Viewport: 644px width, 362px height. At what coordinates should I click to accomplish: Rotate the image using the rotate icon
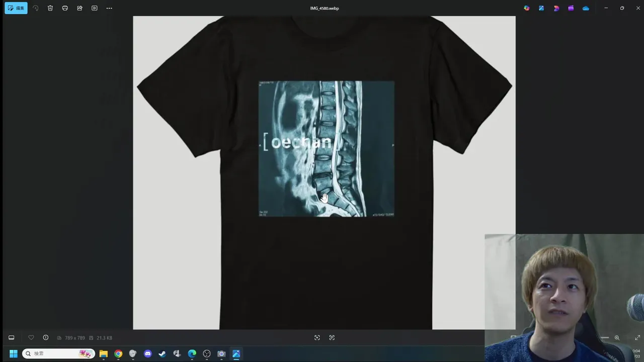(x=36, y=8)
